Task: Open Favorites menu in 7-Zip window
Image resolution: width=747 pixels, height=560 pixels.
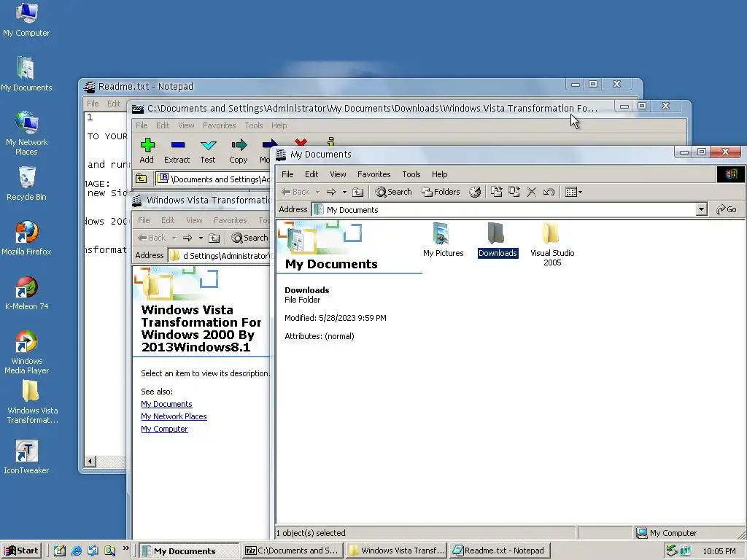Action: tap(219, 125)
